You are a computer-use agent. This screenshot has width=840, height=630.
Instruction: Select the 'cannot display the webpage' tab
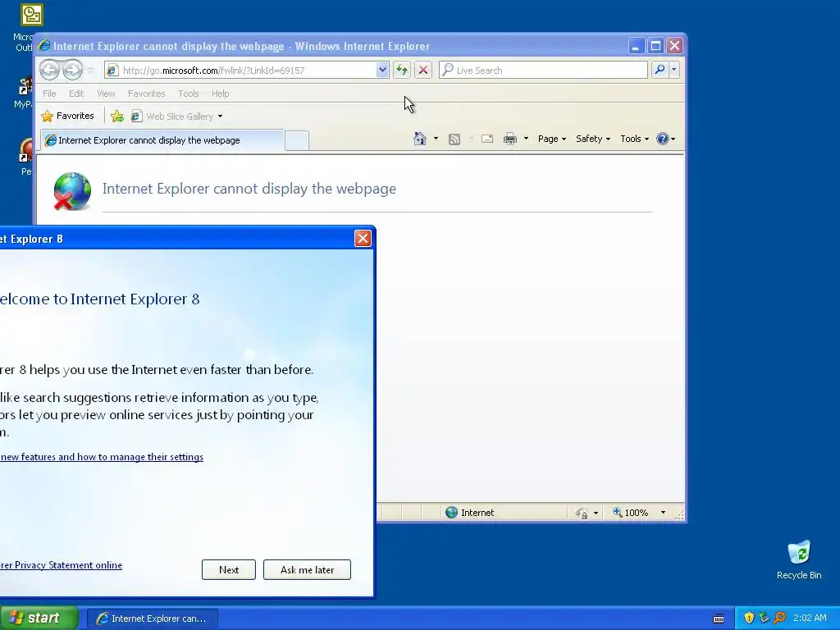click(162, 140)
